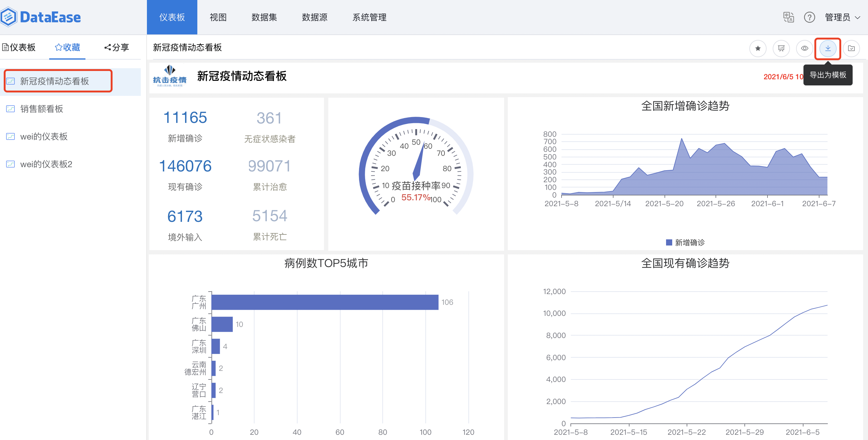Open 新冠疫情动态看板 in favorites list
The width and height of the screenshot is (868, 440).
[x=70, y=81]
